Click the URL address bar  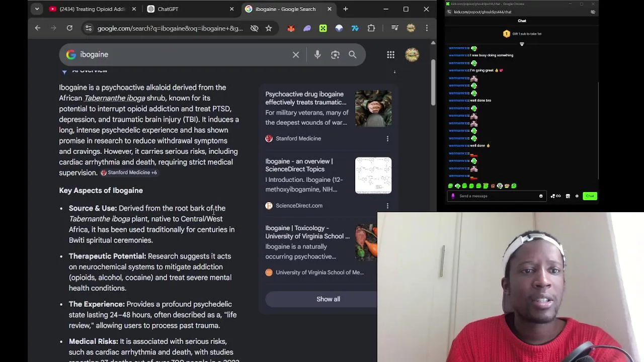coord(170,28)
